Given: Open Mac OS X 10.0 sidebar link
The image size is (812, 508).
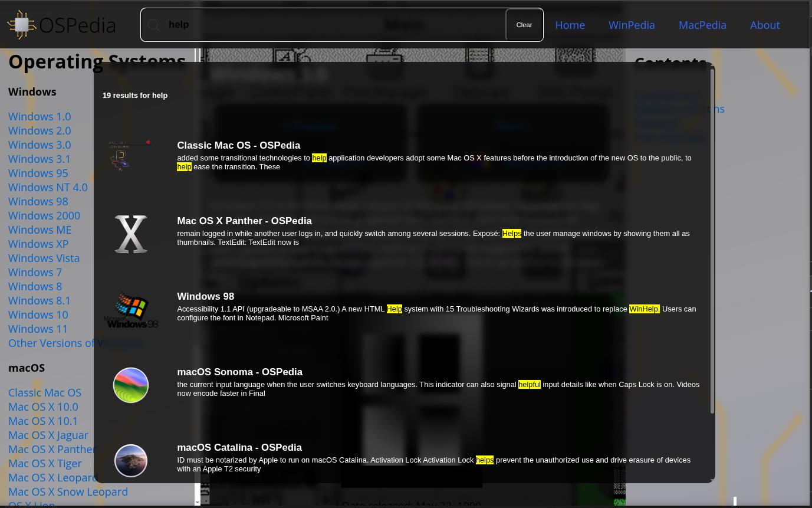Looking at the screenshot, I should tap(43, 407).
